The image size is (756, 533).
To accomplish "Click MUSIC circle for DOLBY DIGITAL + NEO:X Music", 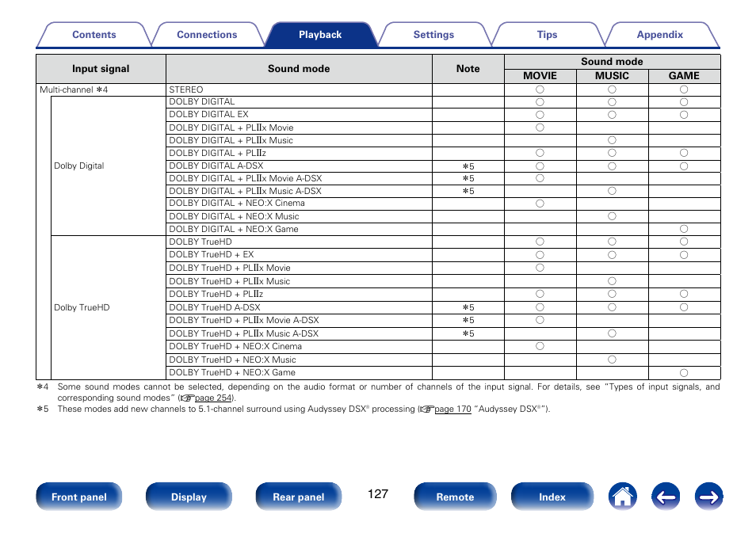I will click(612, 216).
